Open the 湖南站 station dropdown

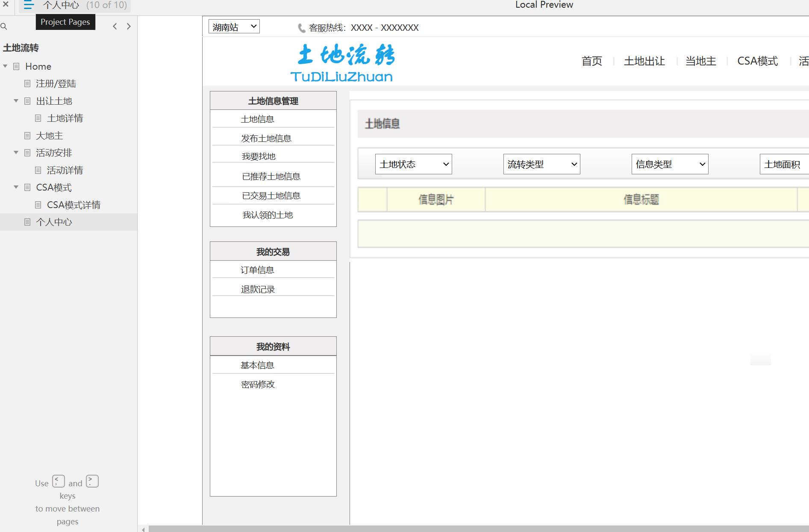point(234,26)
